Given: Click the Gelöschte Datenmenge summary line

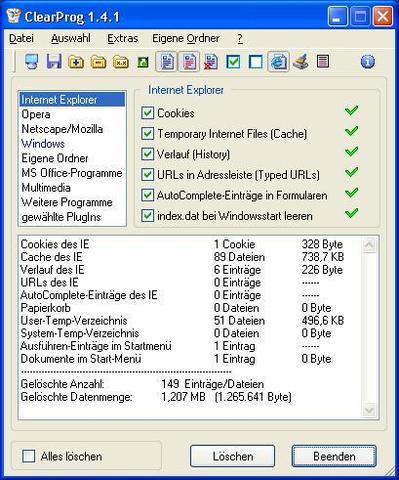Looking at the screenshot, I should point(156,397).
